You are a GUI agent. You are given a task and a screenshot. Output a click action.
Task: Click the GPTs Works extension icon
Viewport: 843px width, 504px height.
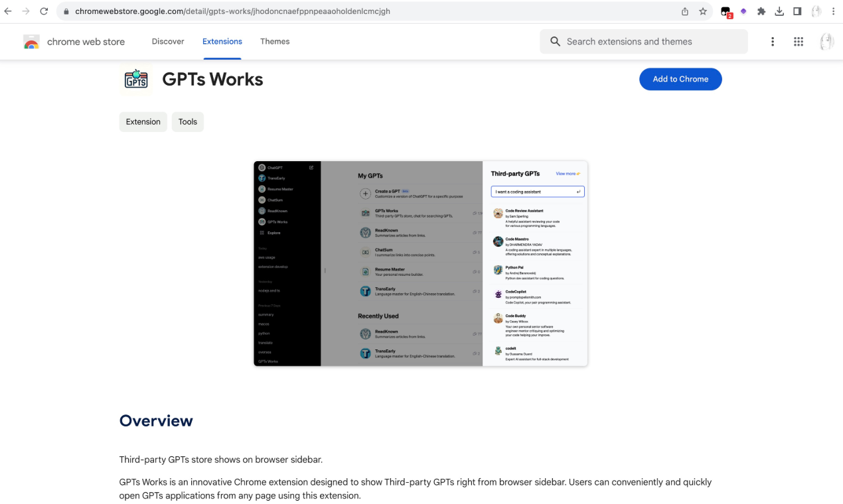click(x=136, y=80)
